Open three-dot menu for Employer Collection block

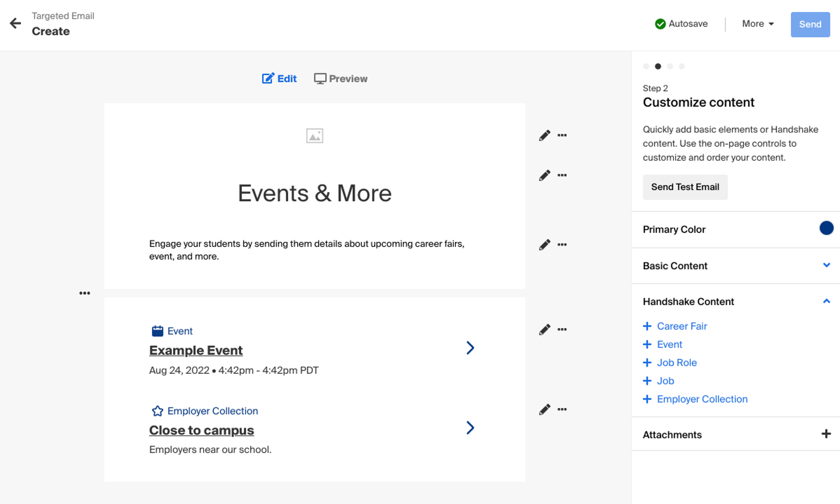coord(562,410)
